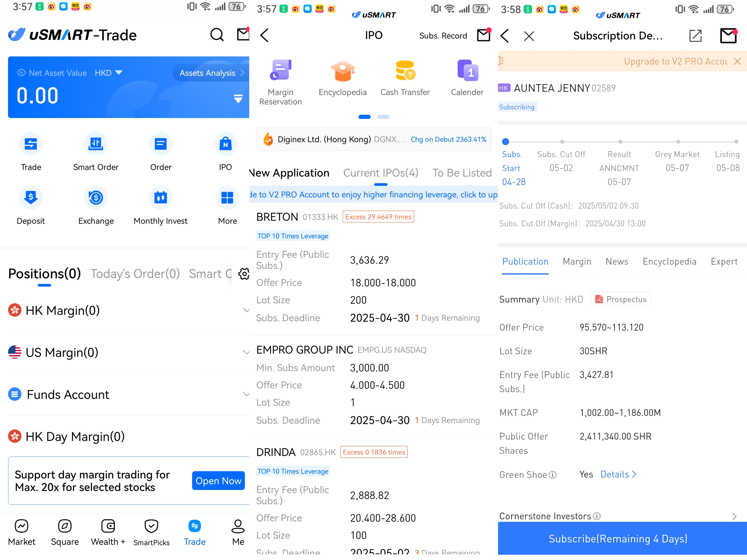The image size is (747, 560).
Task: Dismiss the Upgrade to V2 PRO banner
Action: point(738,61)
